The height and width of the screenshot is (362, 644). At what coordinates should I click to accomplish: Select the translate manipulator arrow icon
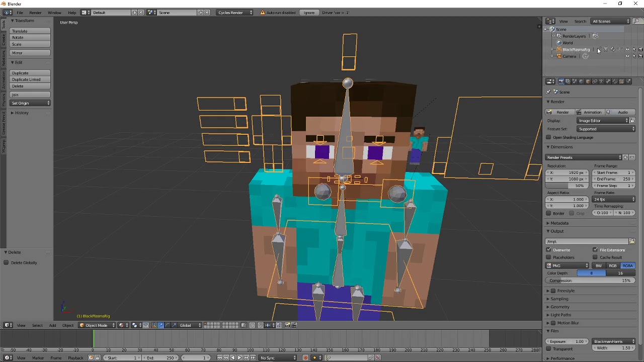(161, 325)
